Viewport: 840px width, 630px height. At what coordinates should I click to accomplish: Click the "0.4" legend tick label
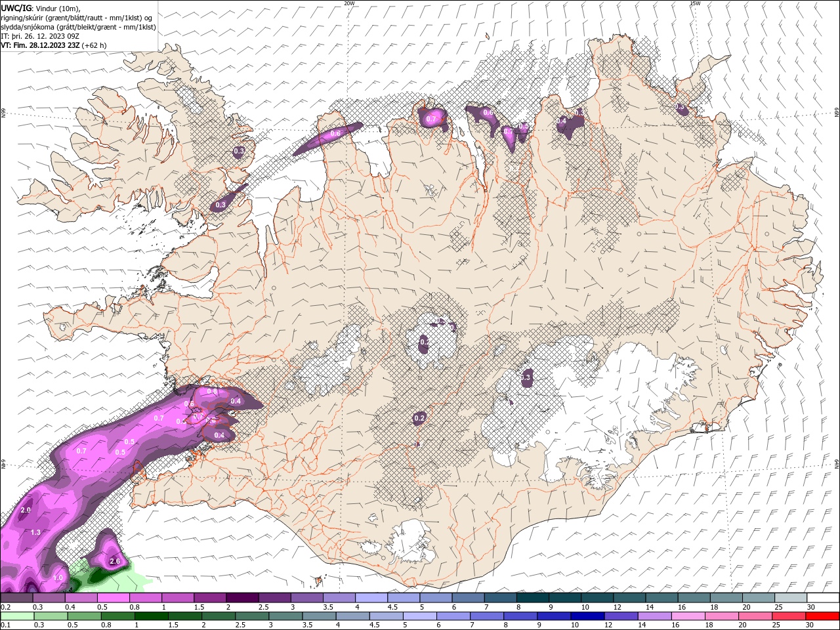[70, 607]
